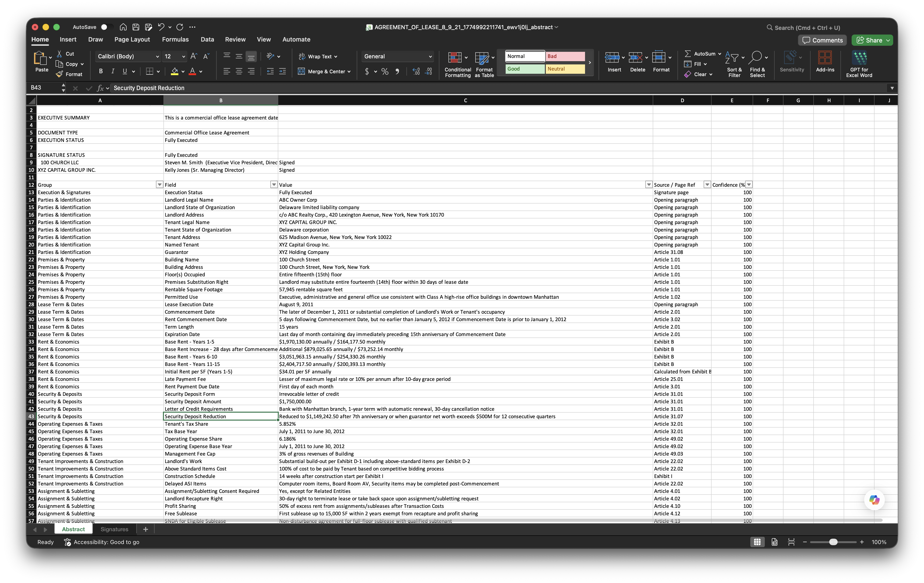Open the Data ribbon tab
Image resolution: width=924 pixels, height=583 pixels.
[207, 39]
